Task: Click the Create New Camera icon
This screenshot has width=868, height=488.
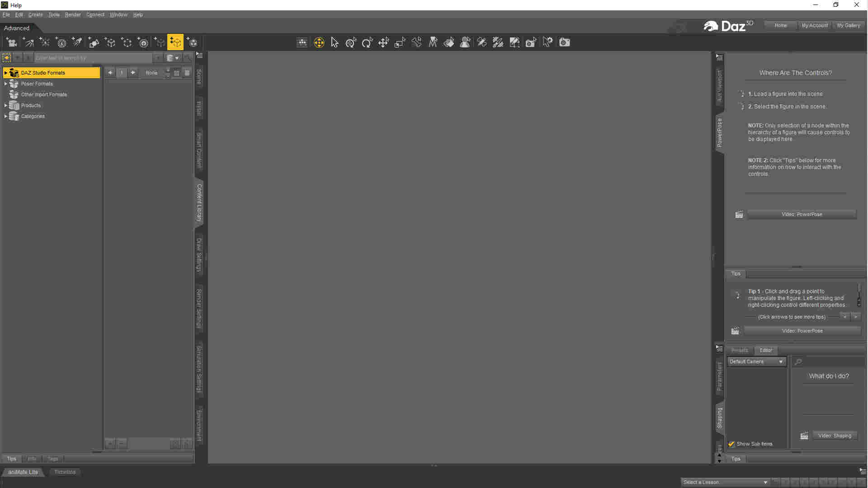Action: point(11,42)
